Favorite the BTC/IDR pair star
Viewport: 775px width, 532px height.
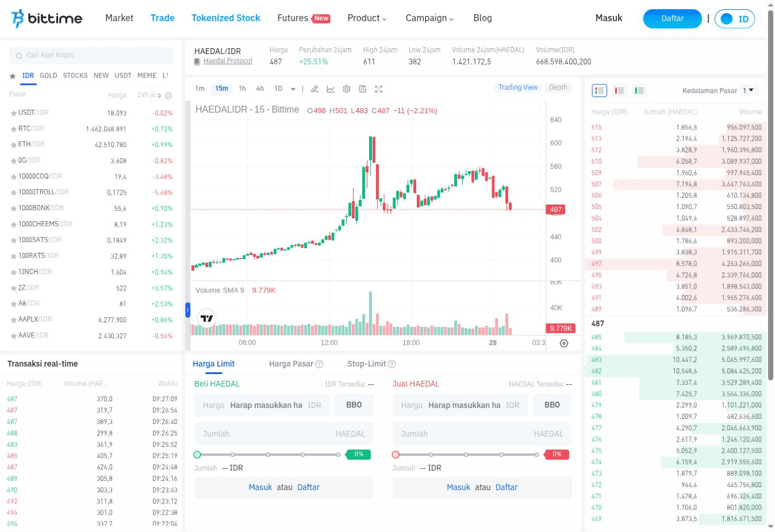[x=13, y=129]
